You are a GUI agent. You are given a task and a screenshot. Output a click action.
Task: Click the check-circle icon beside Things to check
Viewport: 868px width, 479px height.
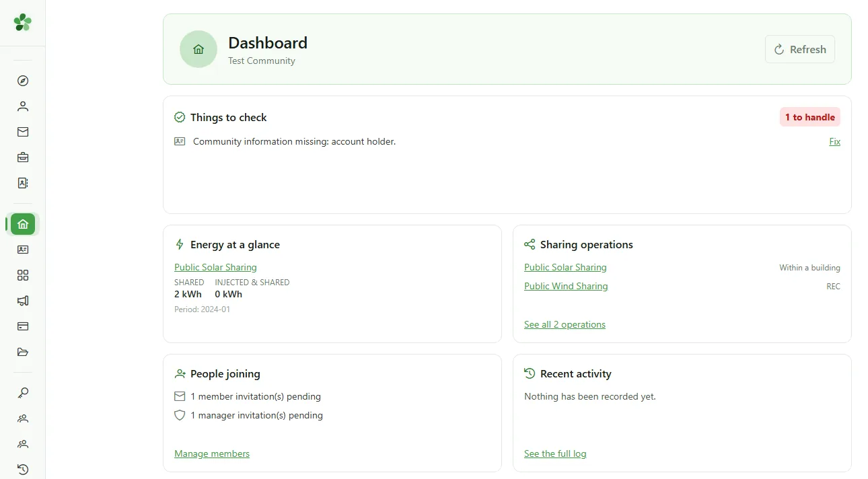click(x=180, y=117)
